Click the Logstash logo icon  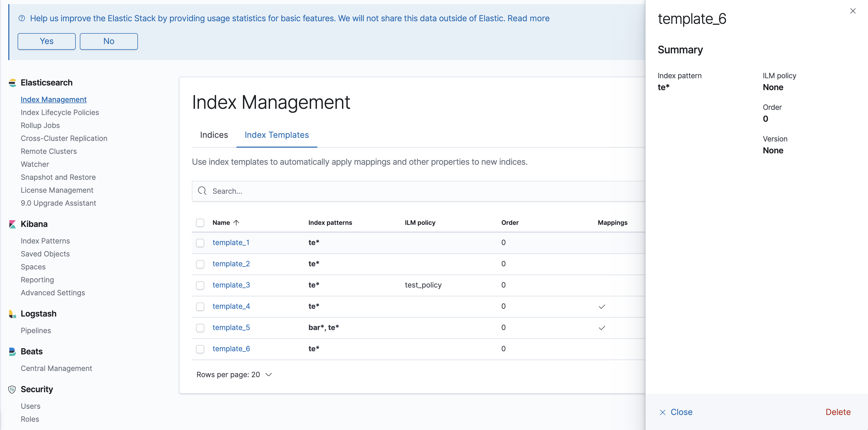click(12, 314)
